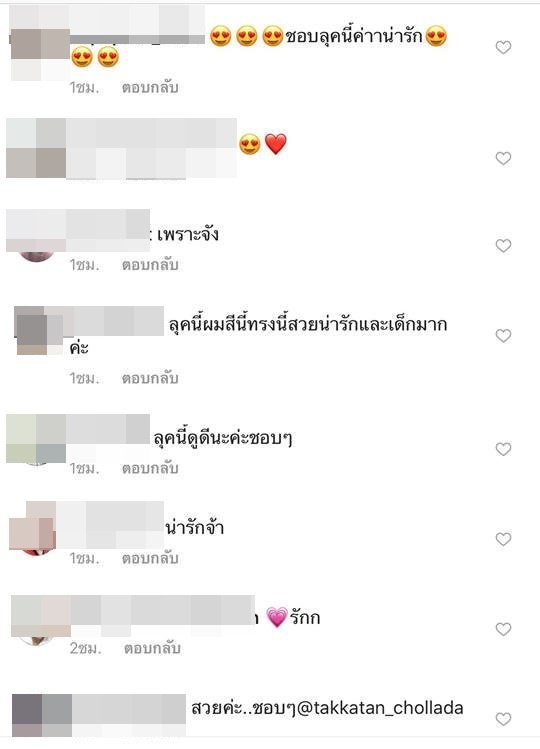Reply (ตอบกลับ) to 'ชอบลุคนี้ค่าาน่ารัก' comment
This screenshot has width=540, height=749.
(150, 88)
